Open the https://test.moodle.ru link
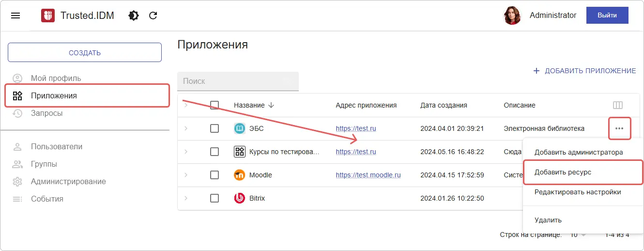Viewport: 644px width, 251px height. pos(368,175)
